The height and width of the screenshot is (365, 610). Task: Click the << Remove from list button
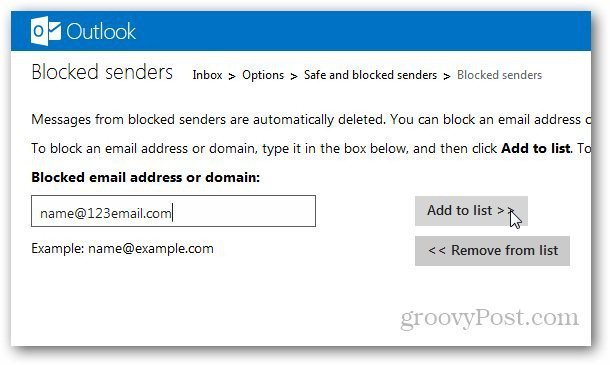point(492,251)
